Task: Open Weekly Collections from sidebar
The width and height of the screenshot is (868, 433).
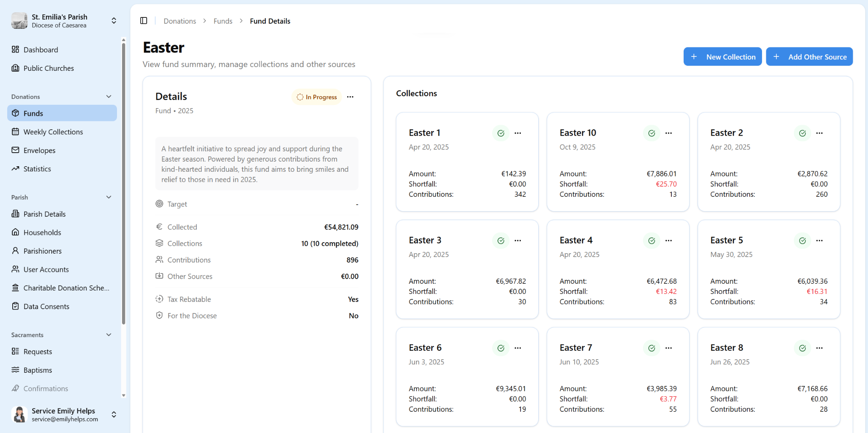Action: tap(53, 131)
